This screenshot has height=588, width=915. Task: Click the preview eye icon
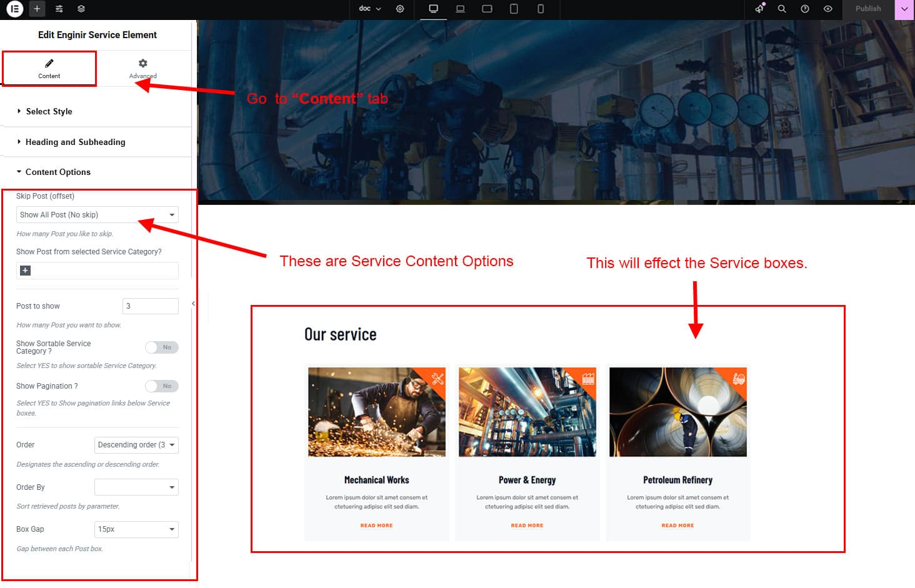[827, 9]
